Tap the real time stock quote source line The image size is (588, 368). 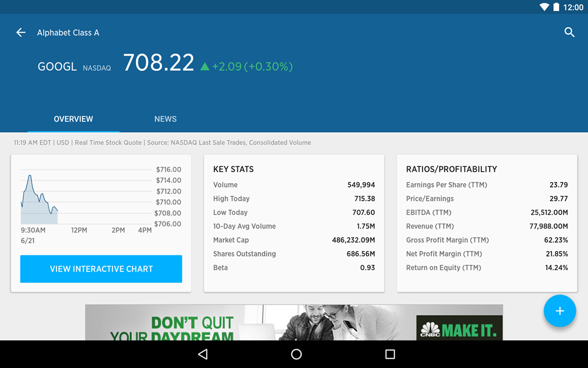point(162,143)
